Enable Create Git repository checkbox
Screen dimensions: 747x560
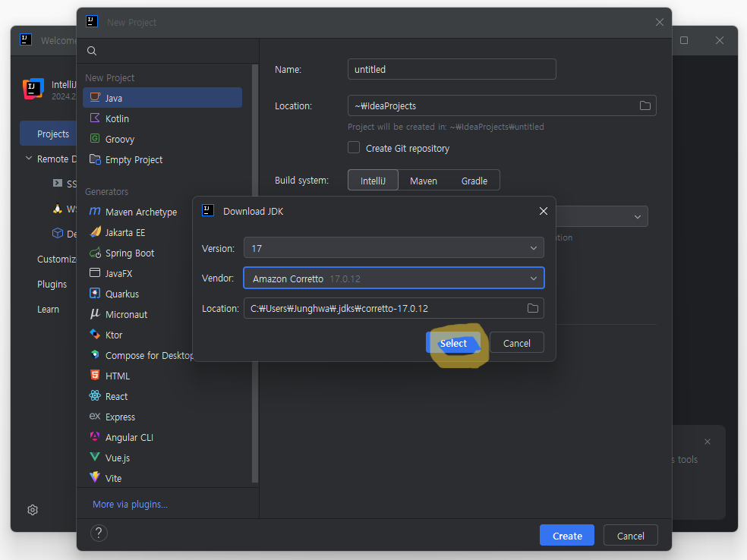pyautogui.click(x=354, y=148)
